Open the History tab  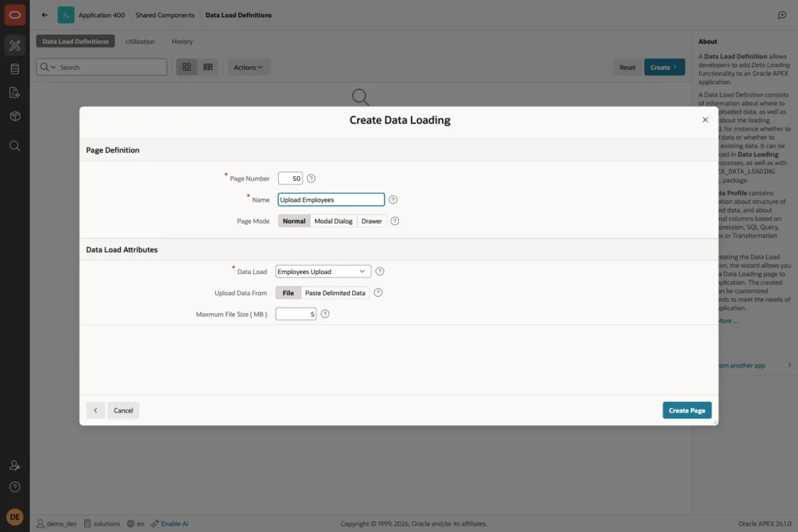click(182, 41)
